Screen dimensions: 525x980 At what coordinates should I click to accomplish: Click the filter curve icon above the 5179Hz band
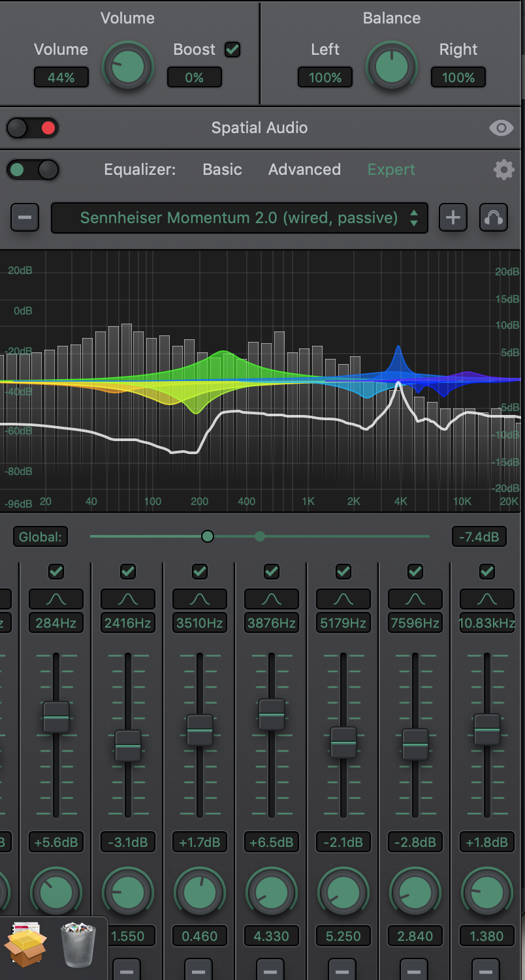click(x=343, y=598)
